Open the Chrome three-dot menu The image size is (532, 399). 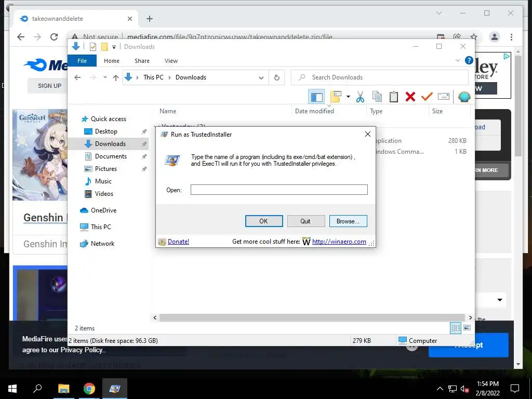click(511, 37)
